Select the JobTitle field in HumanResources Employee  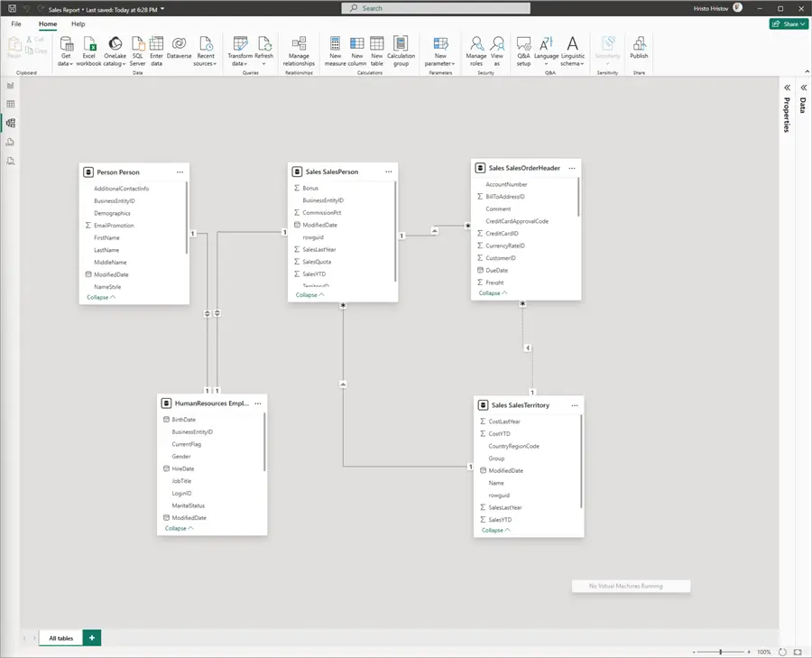[181, 481]
